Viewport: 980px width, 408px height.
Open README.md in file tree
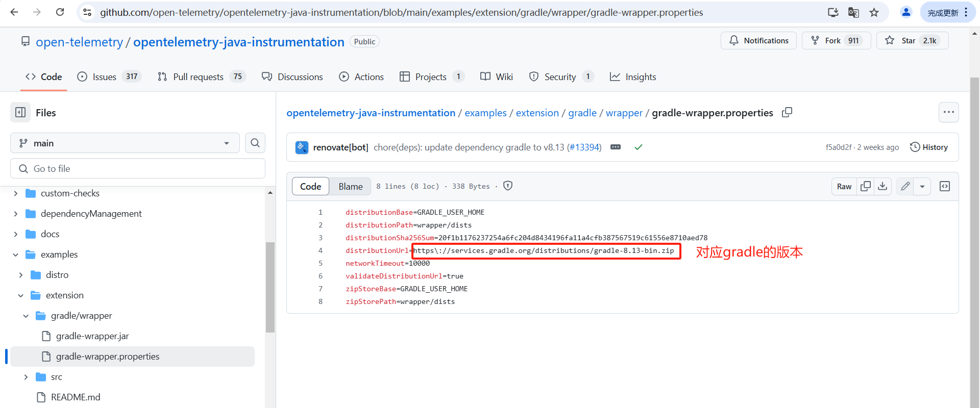click(76, 397)
